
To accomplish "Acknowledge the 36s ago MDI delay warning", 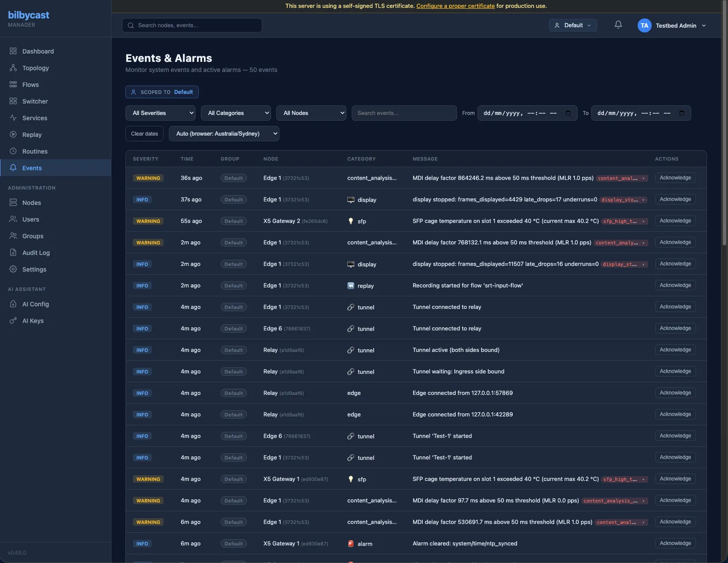I will point(675,178).
